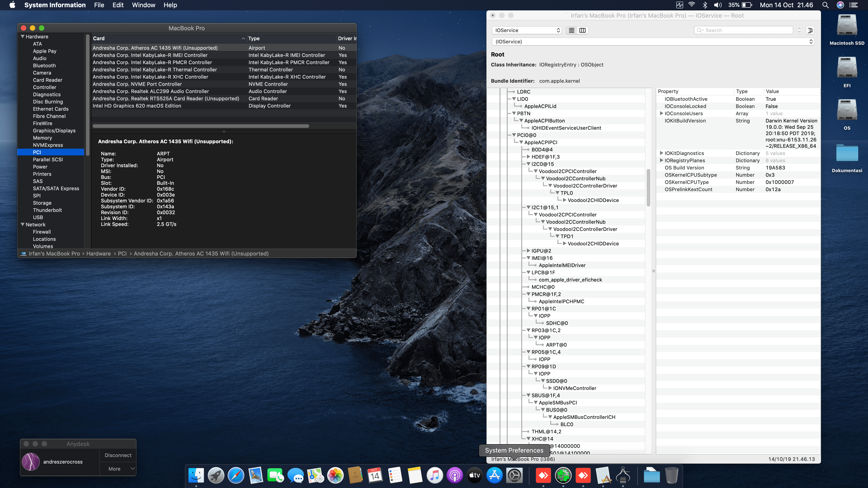This screenshot has height=488, width=868.
Task: Sort by Type column header
Action: pyautogui.click(x=291, y=38)
